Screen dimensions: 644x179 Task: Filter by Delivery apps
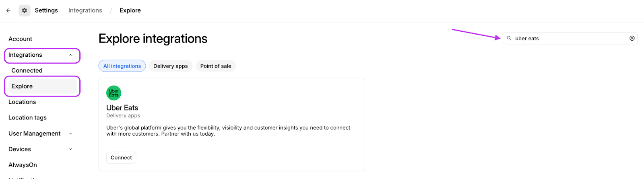170,66
